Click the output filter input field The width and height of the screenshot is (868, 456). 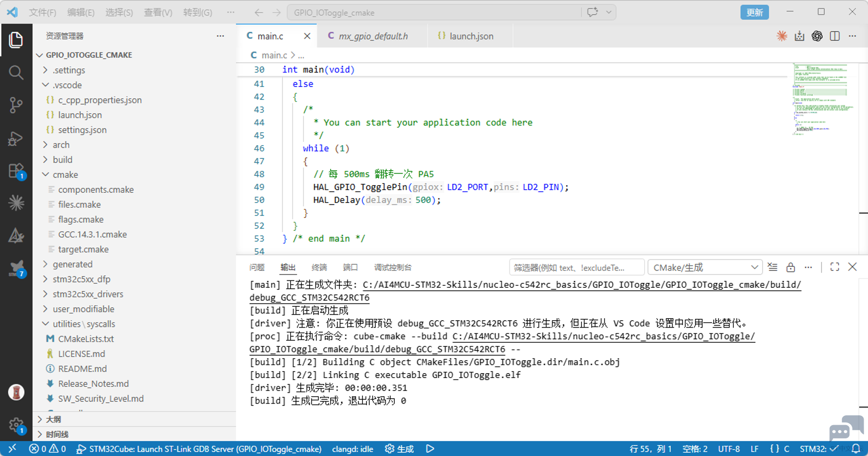click(x=576, y=267)
